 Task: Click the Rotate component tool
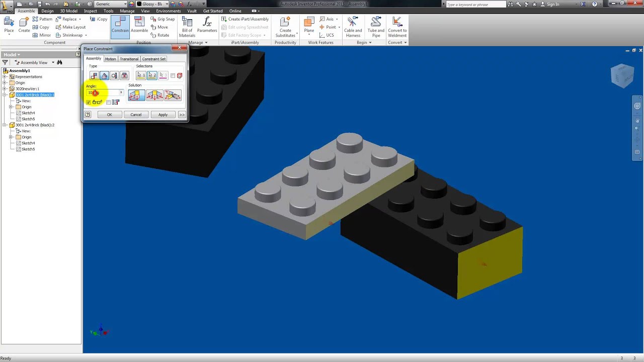[x=159, y=35]
